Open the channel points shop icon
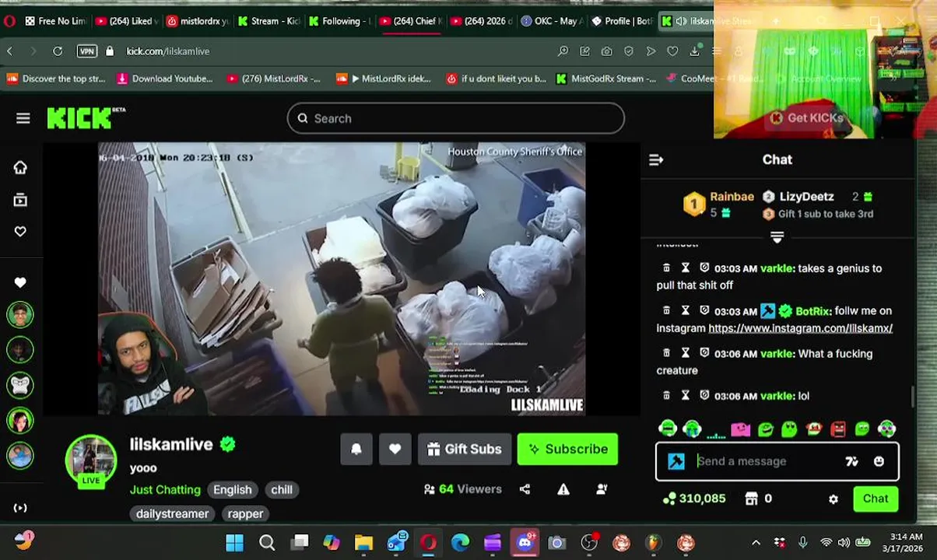Image resolution: width=937 pixels, height=560 pixels. coord(751,499)
